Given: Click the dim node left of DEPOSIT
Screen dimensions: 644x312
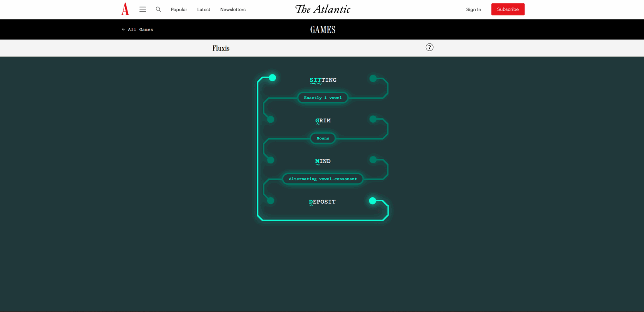Looking at the screenshot, I should coord(271,200).
